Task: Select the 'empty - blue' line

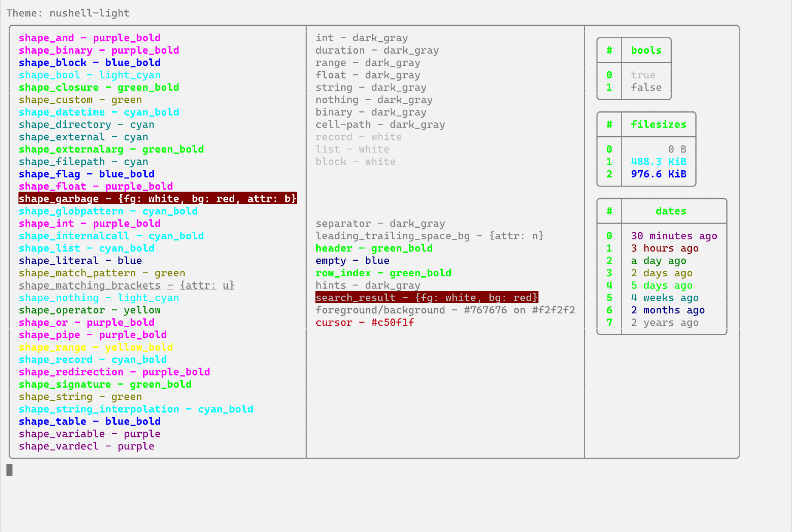Action: 352,261
